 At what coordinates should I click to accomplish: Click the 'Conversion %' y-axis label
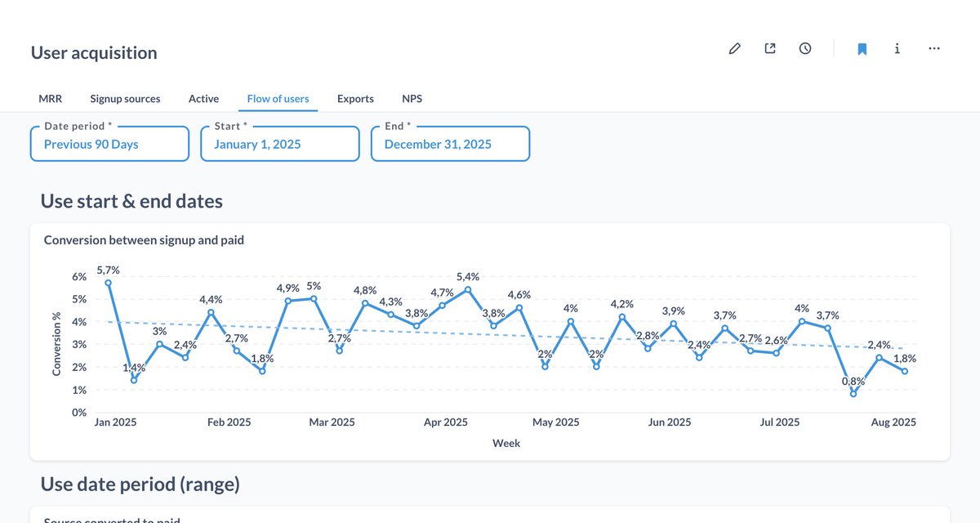56,344
